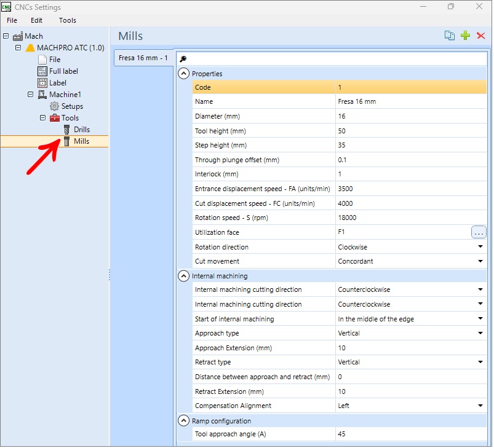Click the search filter input field
494x448 pixels.
(332, 59)
